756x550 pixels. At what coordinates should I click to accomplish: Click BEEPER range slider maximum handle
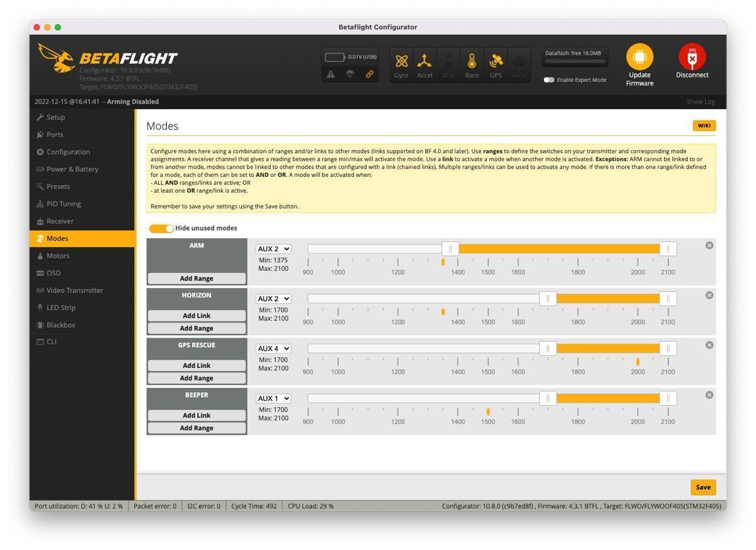(x=668, y=398)
